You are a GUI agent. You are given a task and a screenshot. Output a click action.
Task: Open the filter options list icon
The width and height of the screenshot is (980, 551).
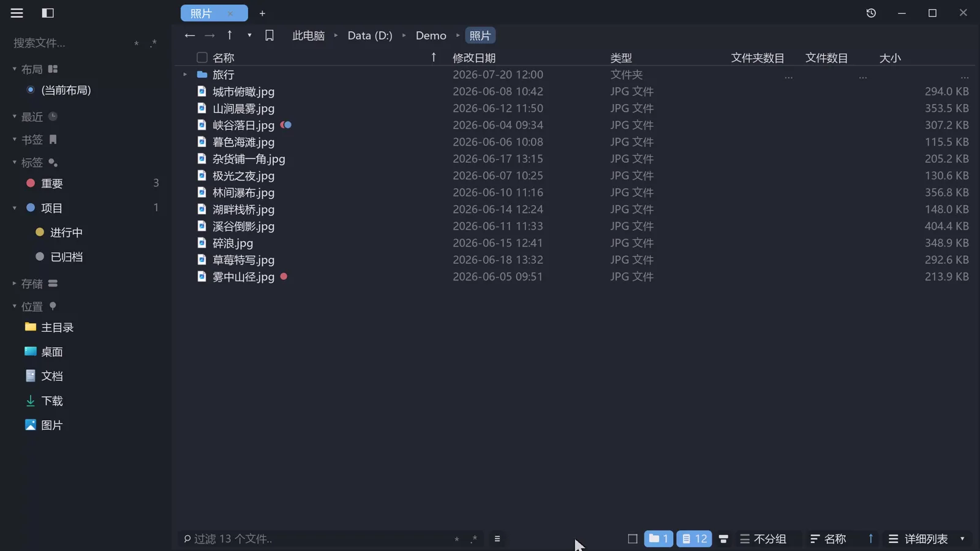pos(497,539)
